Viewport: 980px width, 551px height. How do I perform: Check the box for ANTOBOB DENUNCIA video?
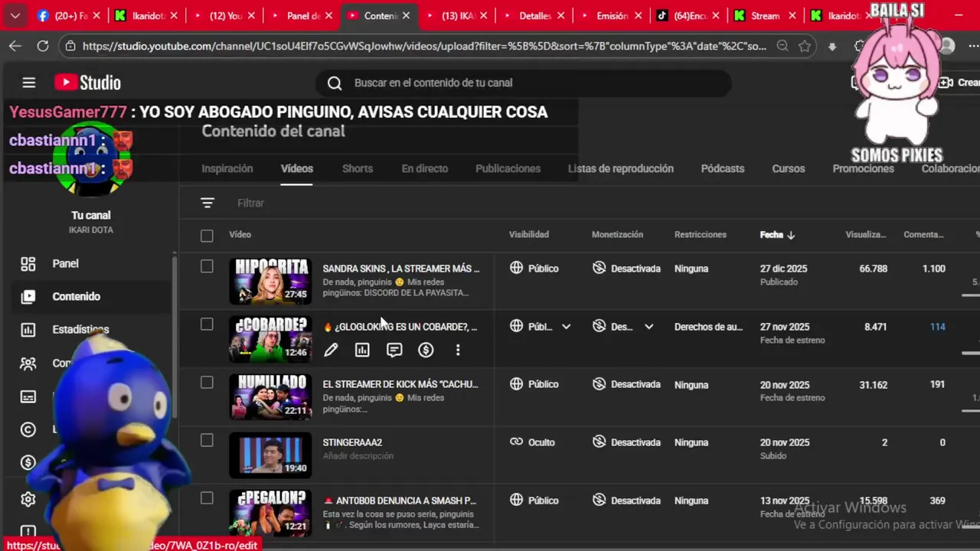[x=207, y=498]
